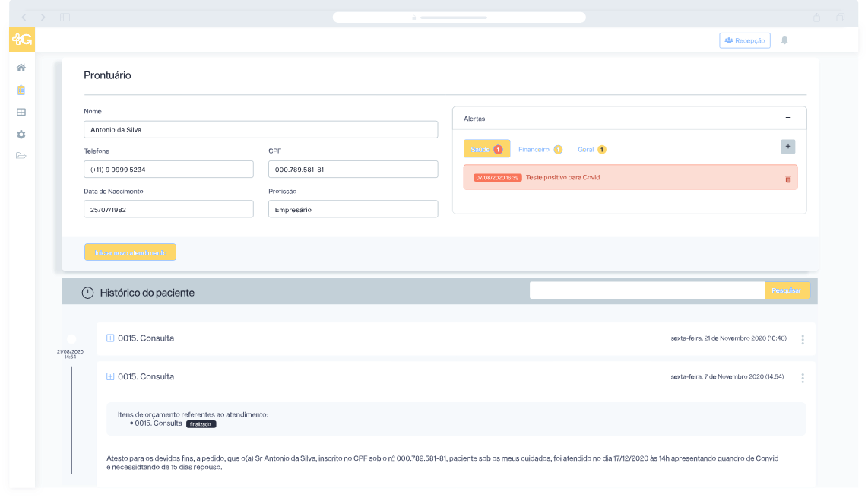Open options menu for 7 de Novembro consulta
Viewport: 868px width, 498px height.
click(803, 377)
